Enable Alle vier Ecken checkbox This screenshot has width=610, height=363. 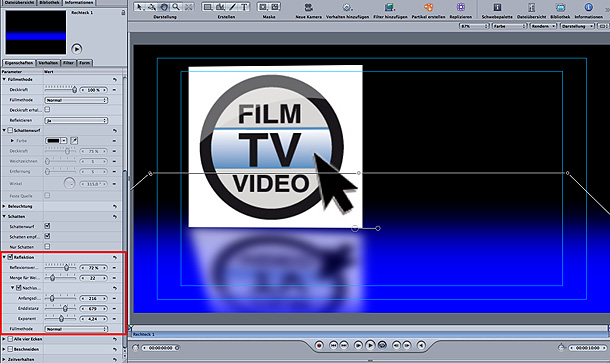click(x=11, y=339)
